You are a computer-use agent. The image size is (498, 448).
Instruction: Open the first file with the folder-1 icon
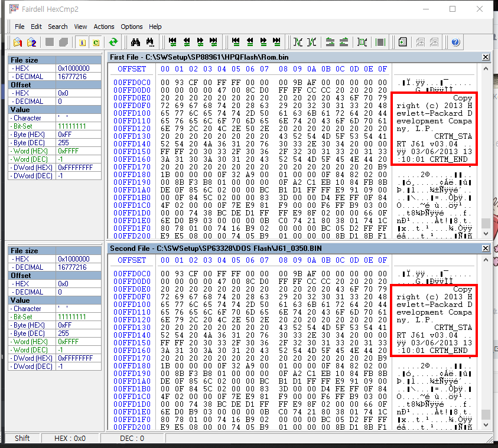[18, 42]
